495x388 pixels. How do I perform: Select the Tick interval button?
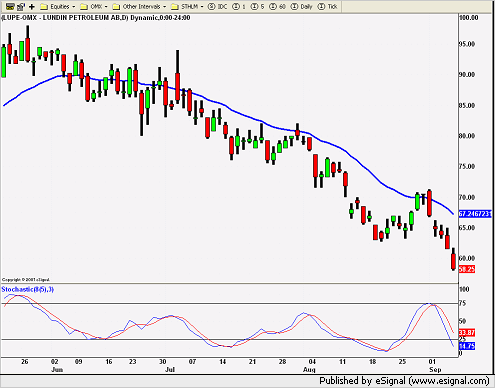coord(327,6)
